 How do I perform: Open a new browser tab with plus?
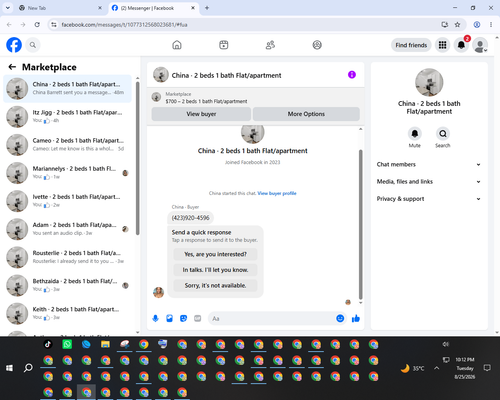pyautogui.click(x=207, y=8)
